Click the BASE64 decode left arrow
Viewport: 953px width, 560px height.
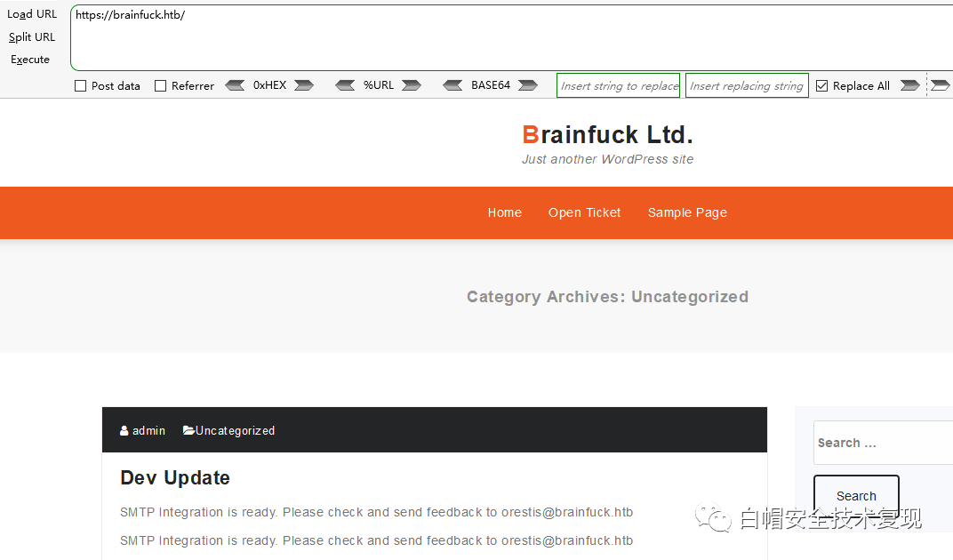click(x=452, y=85)
